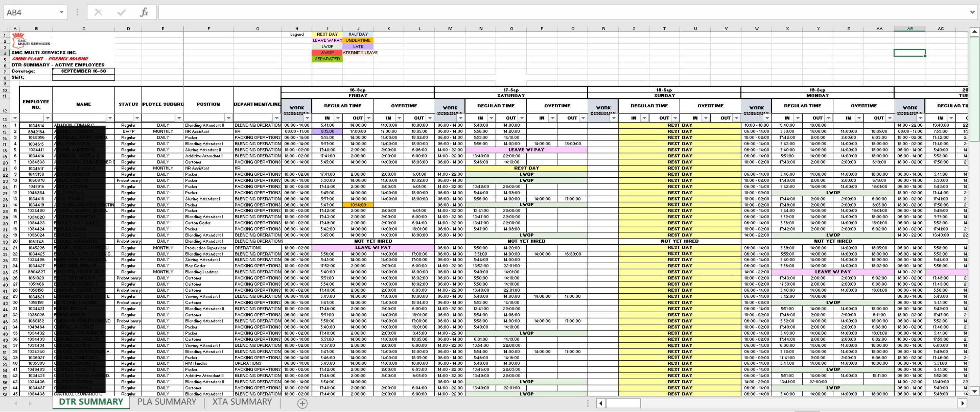980x412 pixels.
Task: Click the Name Box showing AB4
Action: (x=30, y=12)
